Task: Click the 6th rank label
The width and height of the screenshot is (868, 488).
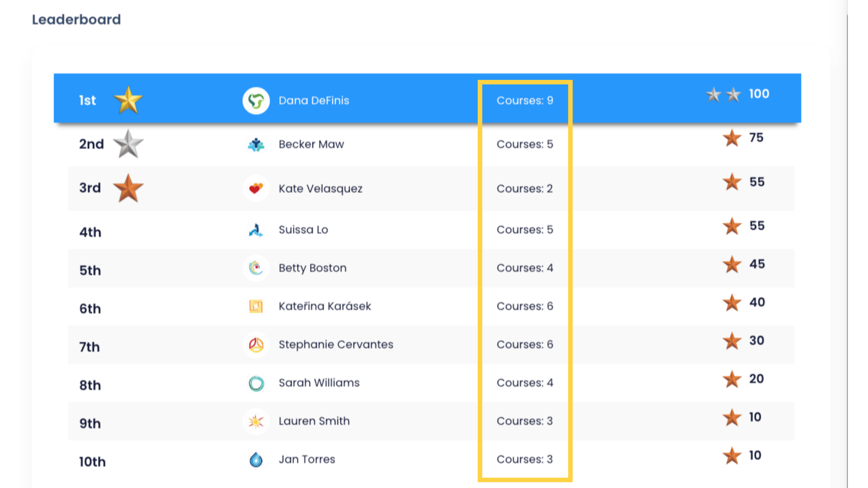Action: click(90, 309)
